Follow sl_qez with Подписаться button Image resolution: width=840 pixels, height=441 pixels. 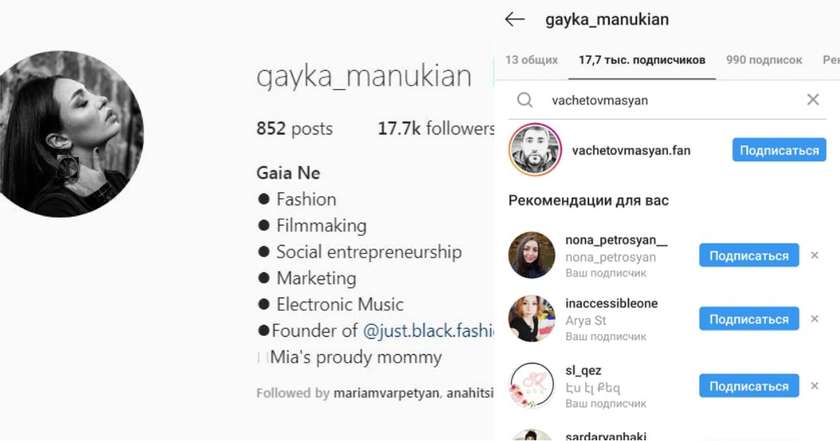[x=749, y=386]
